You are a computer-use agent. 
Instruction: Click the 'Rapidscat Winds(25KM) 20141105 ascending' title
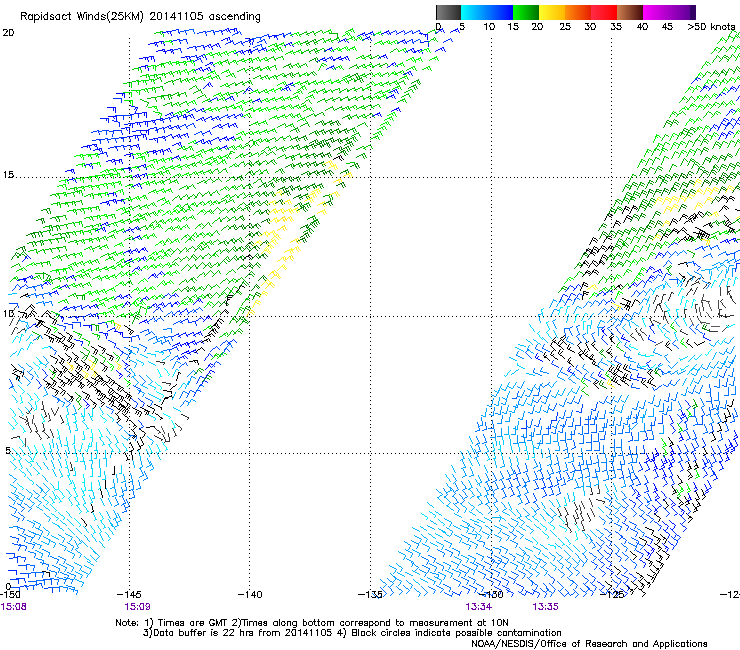coord(140,17)
